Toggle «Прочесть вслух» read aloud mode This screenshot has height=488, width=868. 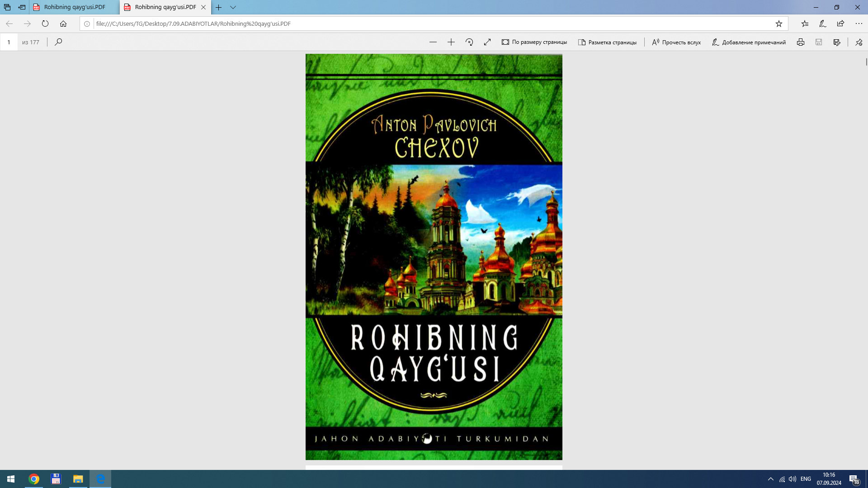coord(676,42)
